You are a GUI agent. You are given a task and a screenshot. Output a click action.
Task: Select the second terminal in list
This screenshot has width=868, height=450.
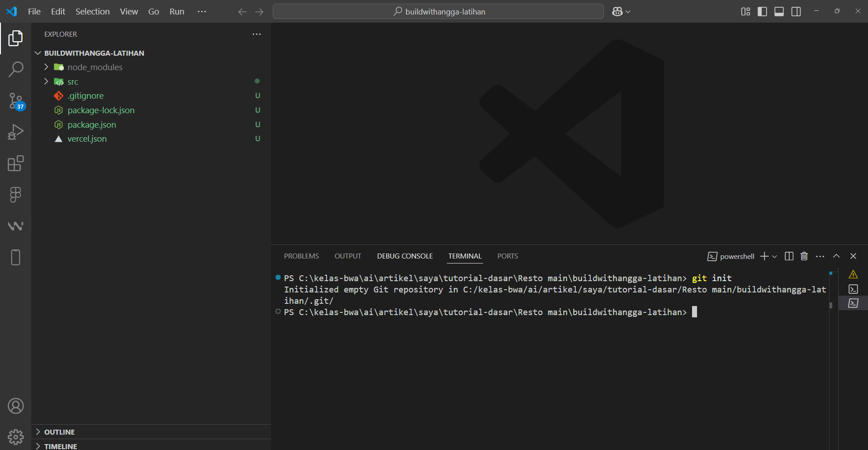coord(853,289)
